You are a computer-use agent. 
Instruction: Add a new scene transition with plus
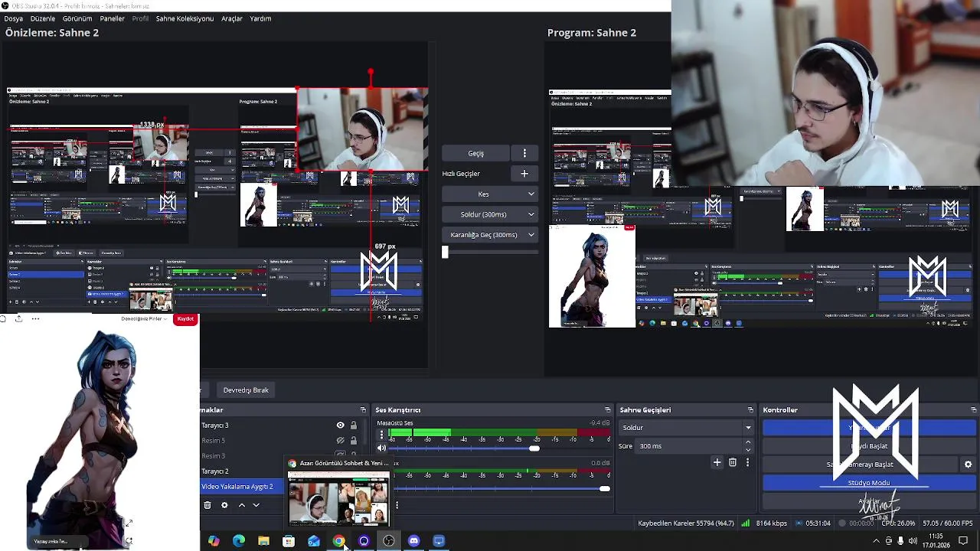(717, 462)
